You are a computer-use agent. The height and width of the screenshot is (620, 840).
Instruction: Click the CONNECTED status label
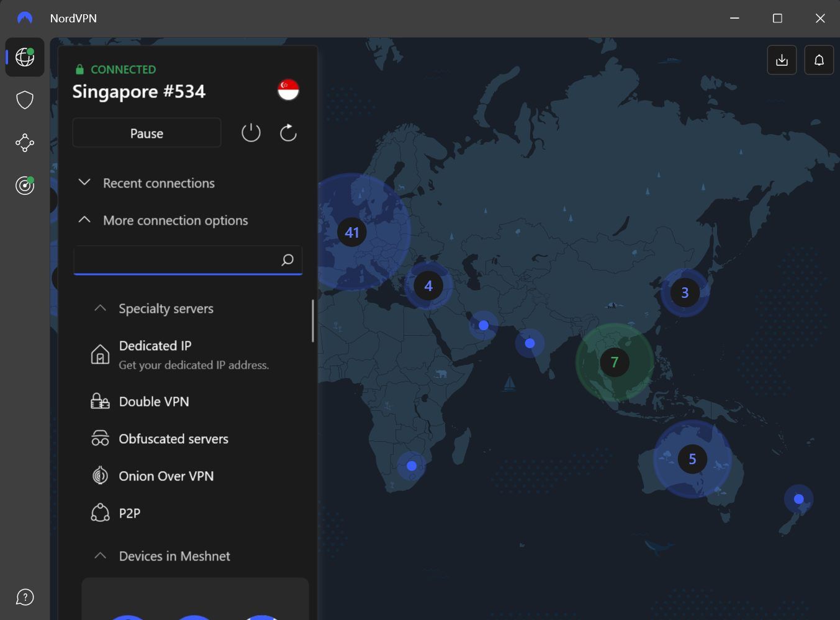[124, 70]
